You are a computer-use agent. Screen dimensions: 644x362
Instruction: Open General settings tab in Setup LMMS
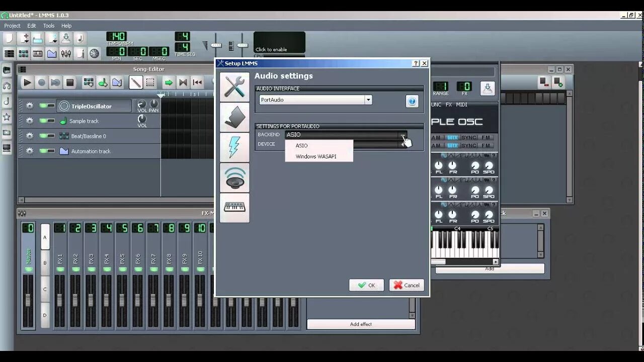pos(234,87)
